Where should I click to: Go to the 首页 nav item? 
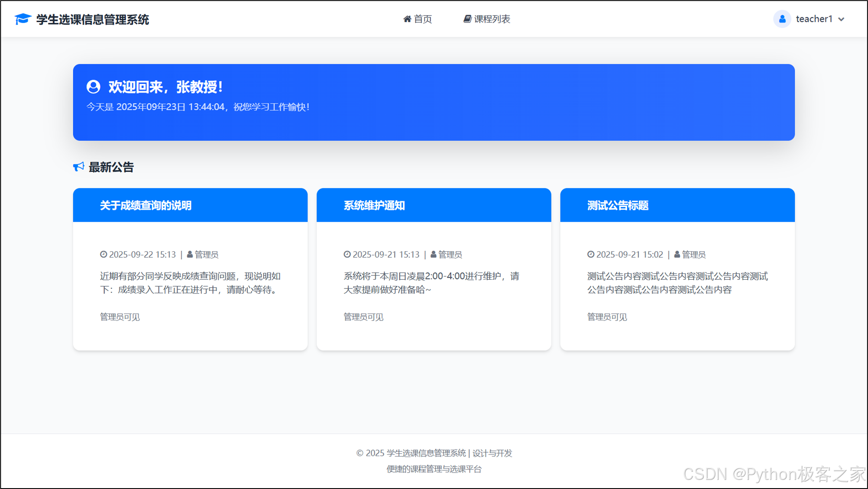[422, 19]
